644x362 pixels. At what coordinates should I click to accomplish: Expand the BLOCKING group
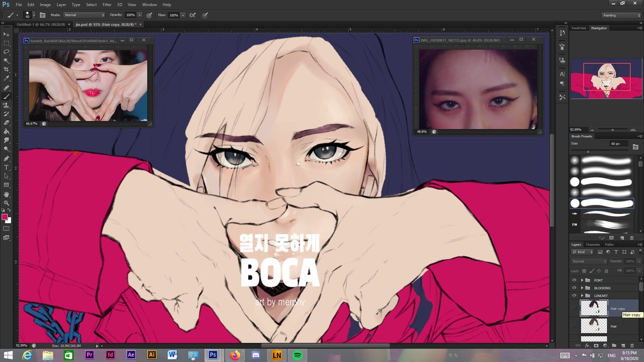coord(582,288)
